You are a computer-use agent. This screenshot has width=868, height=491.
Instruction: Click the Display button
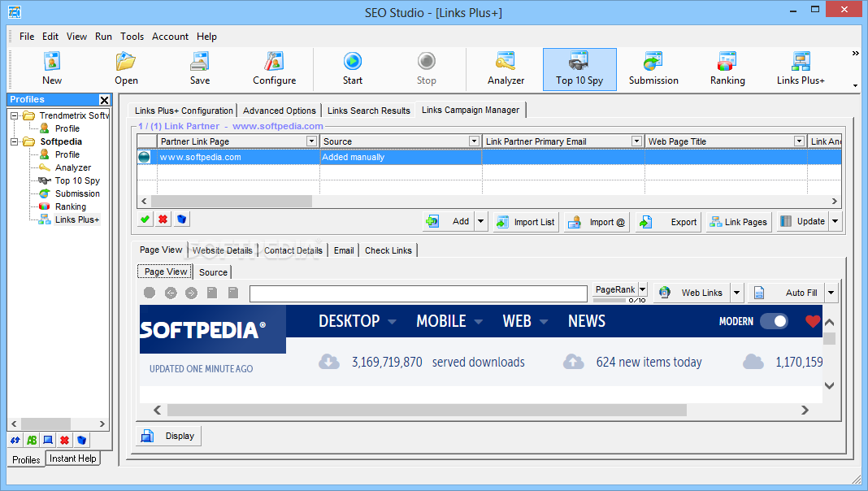169,437
